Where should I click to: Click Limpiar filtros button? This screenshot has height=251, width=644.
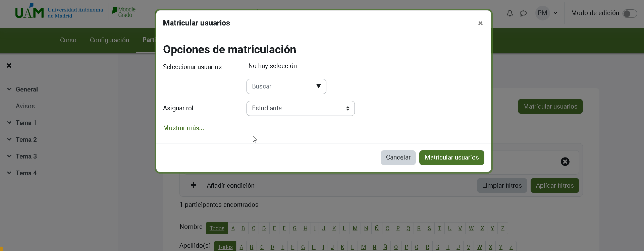point(502,185)
